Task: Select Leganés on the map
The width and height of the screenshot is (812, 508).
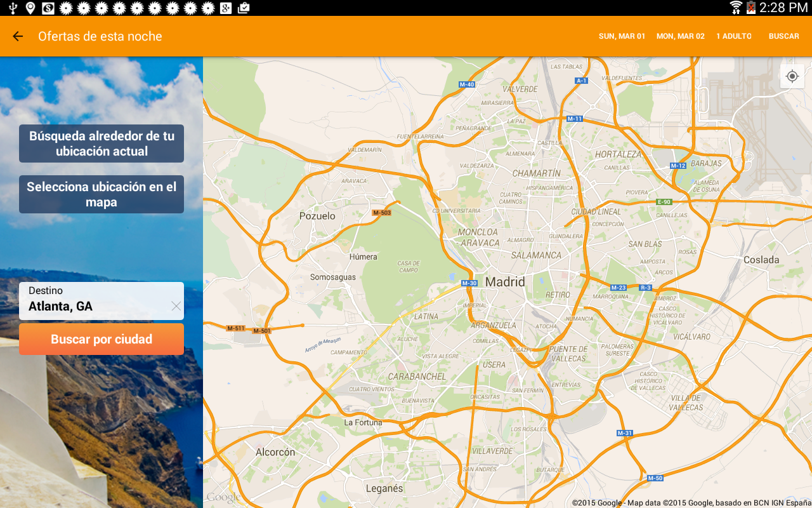Action: [x=384, y=488]
